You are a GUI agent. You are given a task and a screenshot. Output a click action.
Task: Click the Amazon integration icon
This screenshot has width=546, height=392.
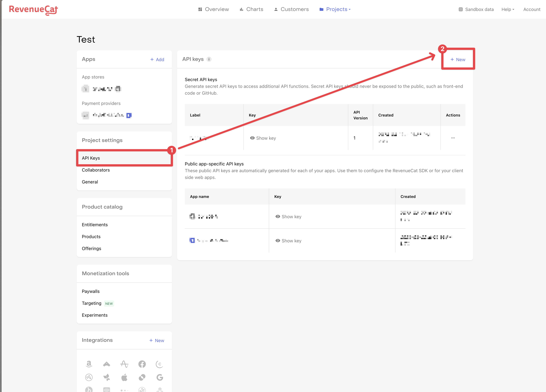point(89,364)
